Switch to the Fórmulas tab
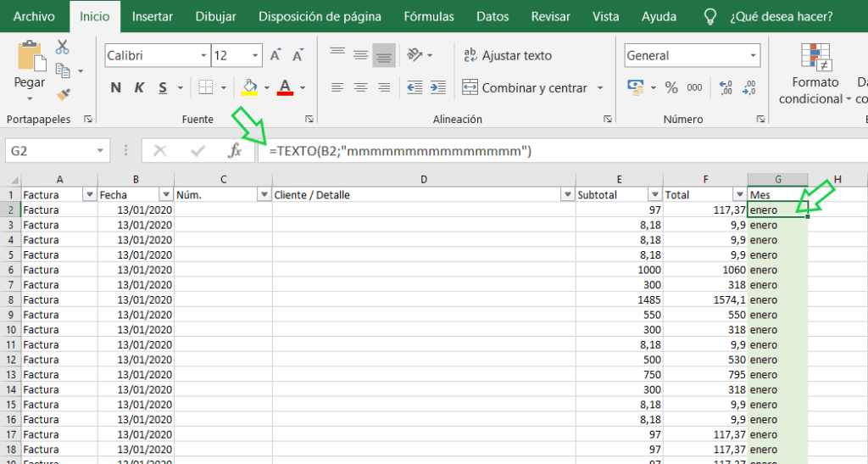Viewport: 868px width, 464px height. pyautogui.click(x=429, y=17)
